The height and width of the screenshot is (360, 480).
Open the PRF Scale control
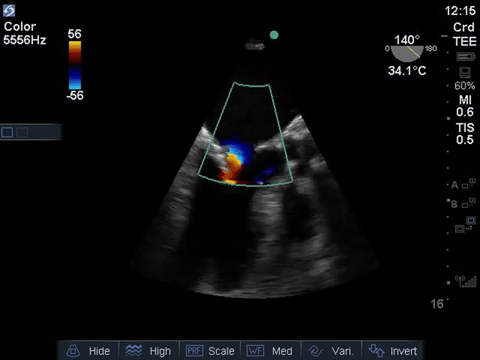(x=210, y=351)
